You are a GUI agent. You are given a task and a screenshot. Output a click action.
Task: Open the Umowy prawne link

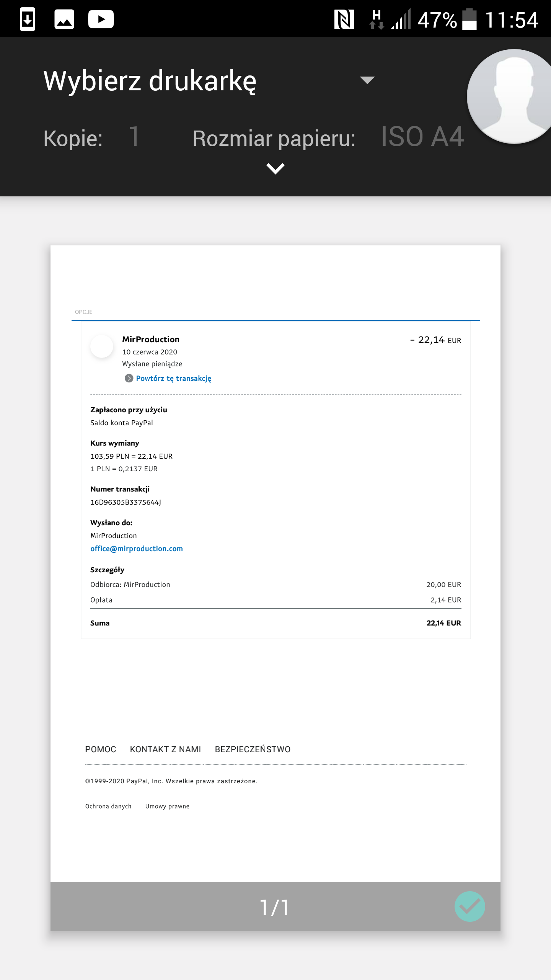167,806
